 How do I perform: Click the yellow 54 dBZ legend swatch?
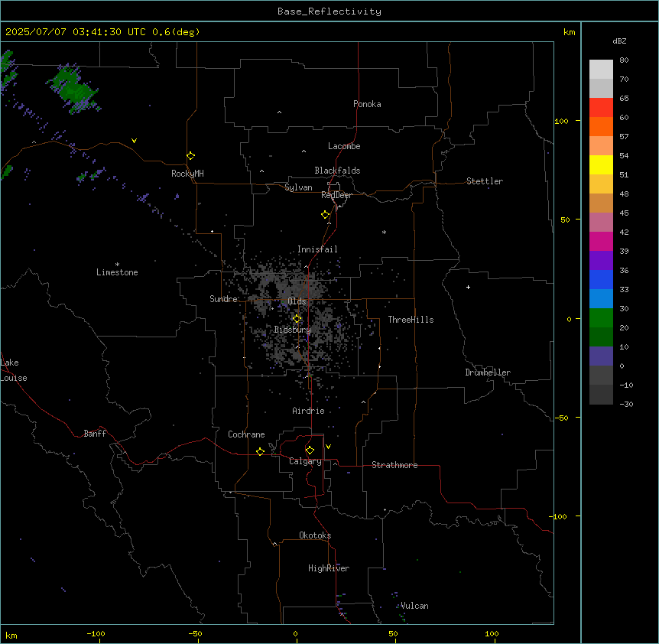[601, 164]
